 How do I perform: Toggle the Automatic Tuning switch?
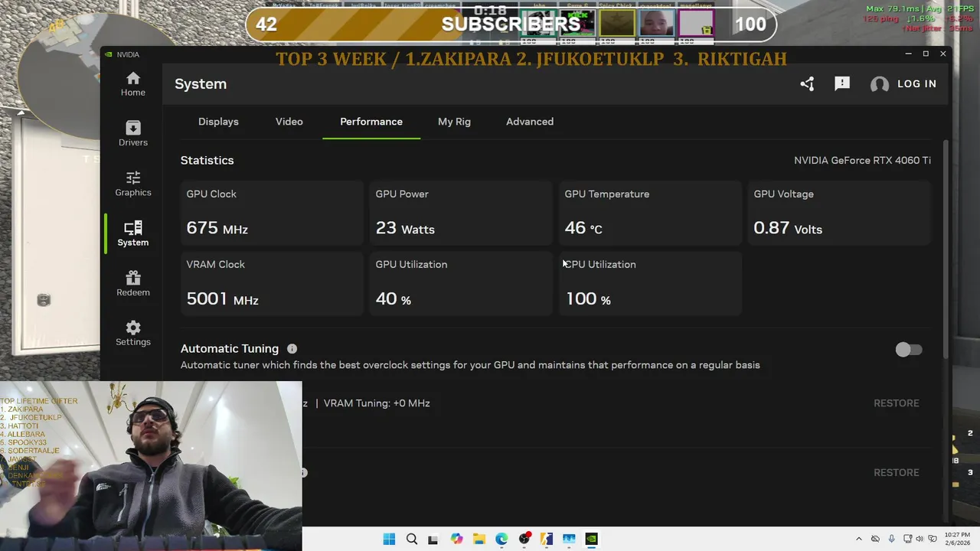point(909,350)
